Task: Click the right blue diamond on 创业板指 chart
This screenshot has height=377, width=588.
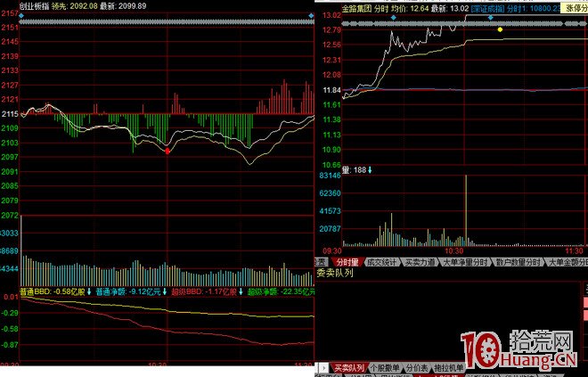Action: [x=311, y=16]
